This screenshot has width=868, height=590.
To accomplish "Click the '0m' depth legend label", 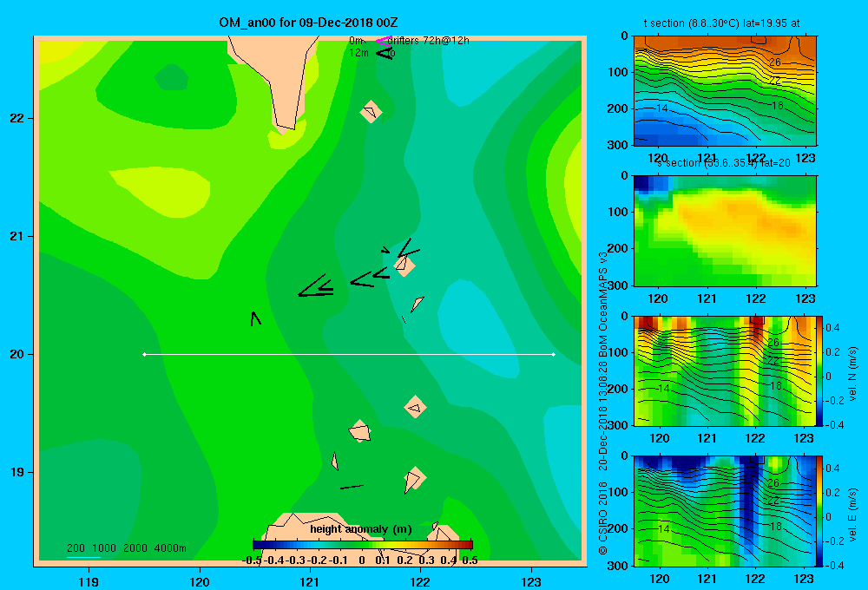I will (355, 41).
